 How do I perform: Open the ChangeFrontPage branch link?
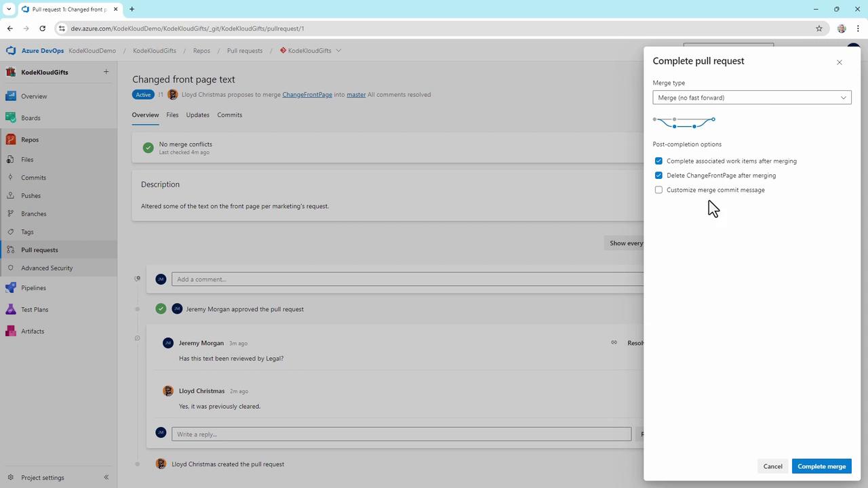pos(307,95)
